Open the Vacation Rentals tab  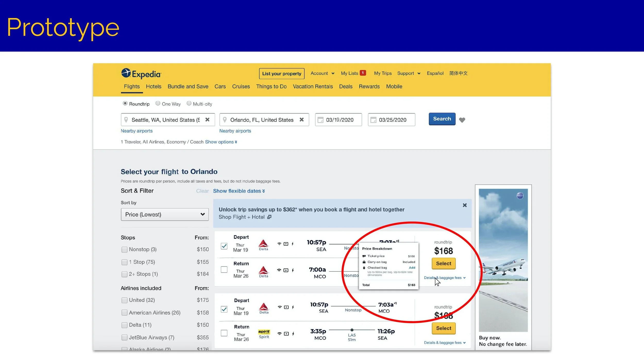point(313,86)
